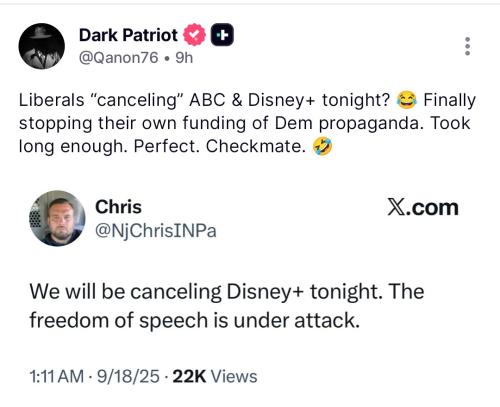Screen dimensions: 500x407
Task: Click the black plus badge beside Dark Patriot
Action: pos(222,35)
